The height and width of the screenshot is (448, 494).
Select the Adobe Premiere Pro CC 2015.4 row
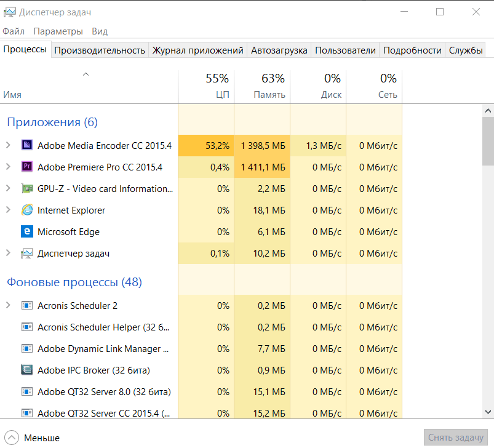click(x=201, y=167)
